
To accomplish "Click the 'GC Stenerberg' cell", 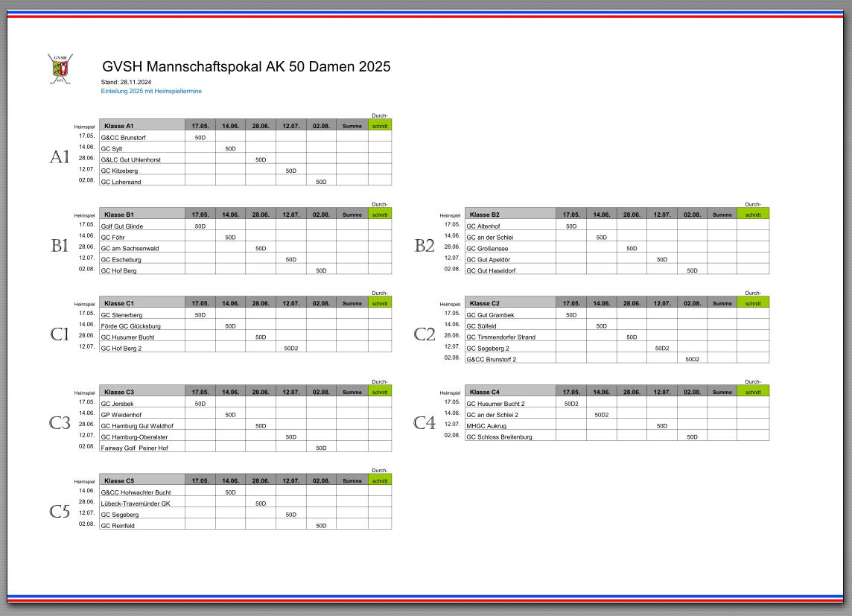I will point(142,314).
